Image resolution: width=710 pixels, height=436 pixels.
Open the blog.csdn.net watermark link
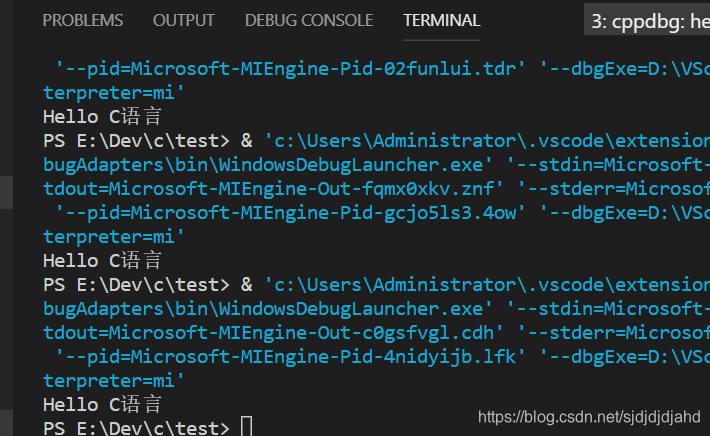coord(589,417)
